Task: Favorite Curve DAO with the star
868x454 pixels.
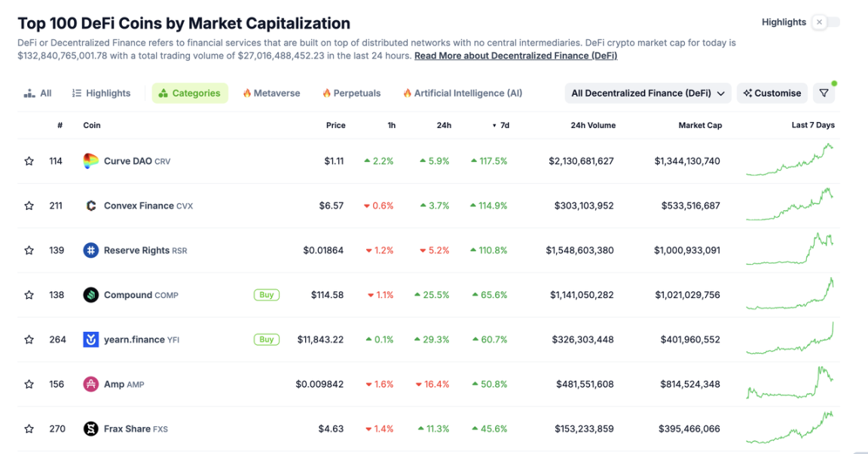Action: (29, 161)
